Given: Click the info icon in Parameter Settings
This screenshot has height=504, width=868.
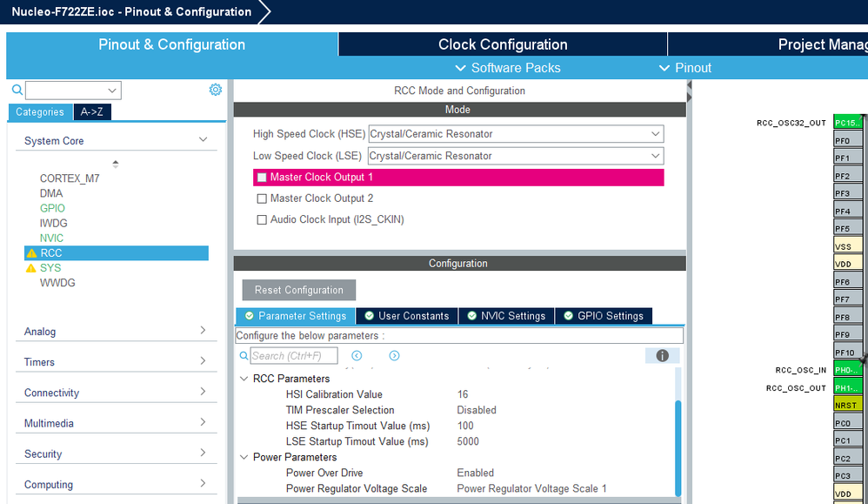Looking at the screenshot, I should click(662, 355).
